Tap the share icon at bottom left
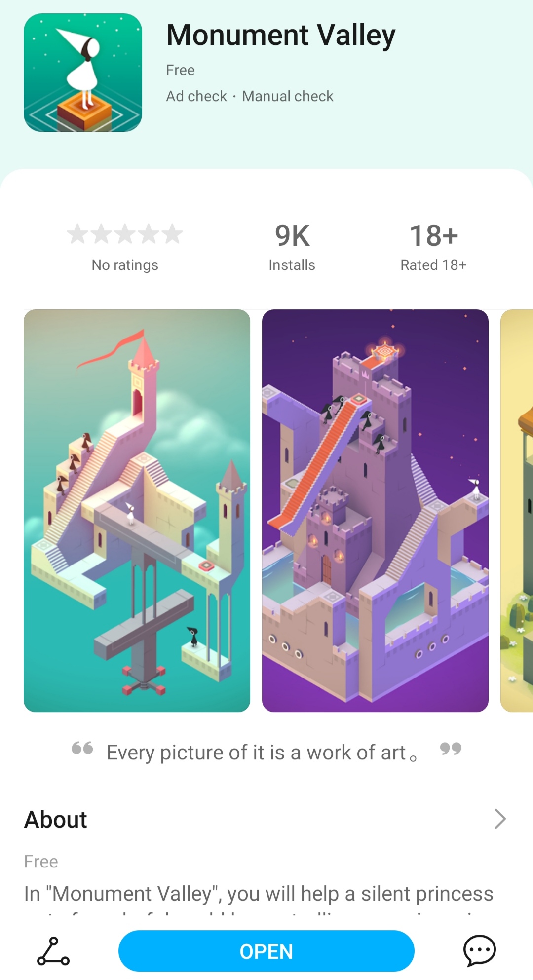 tap(53, 951)
